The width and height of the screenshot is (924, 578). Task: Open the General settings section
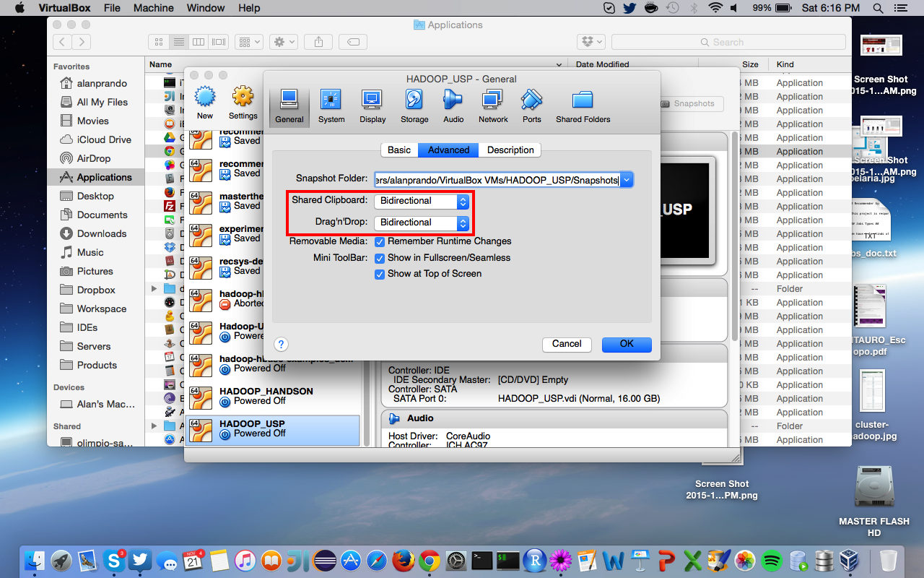click(x=289, y=107)
